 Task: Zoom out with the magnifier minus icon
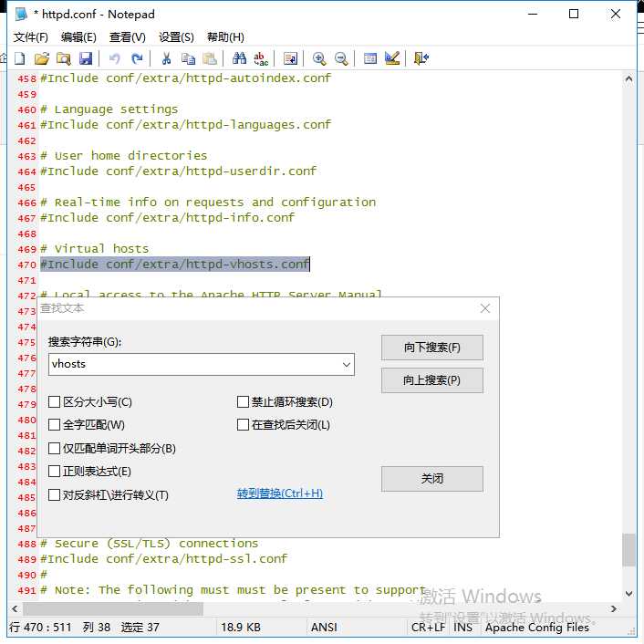341,58
